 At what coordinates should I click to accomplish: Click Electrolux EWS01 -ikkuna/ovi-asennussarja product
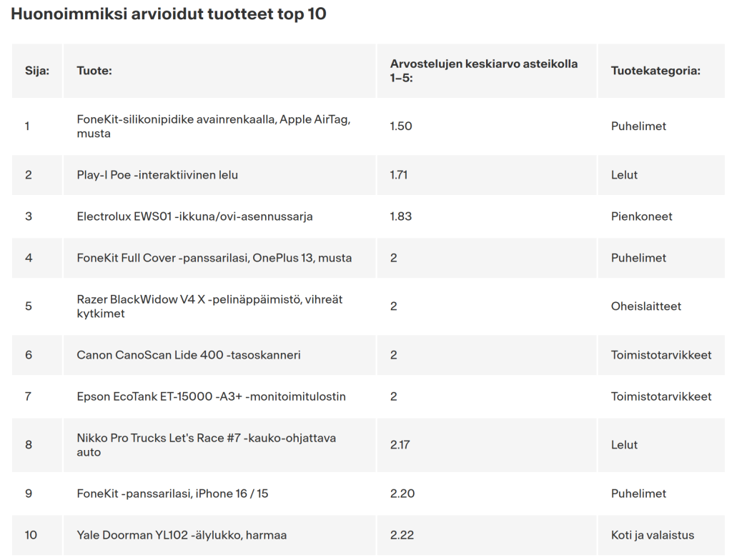pos(194,216)
